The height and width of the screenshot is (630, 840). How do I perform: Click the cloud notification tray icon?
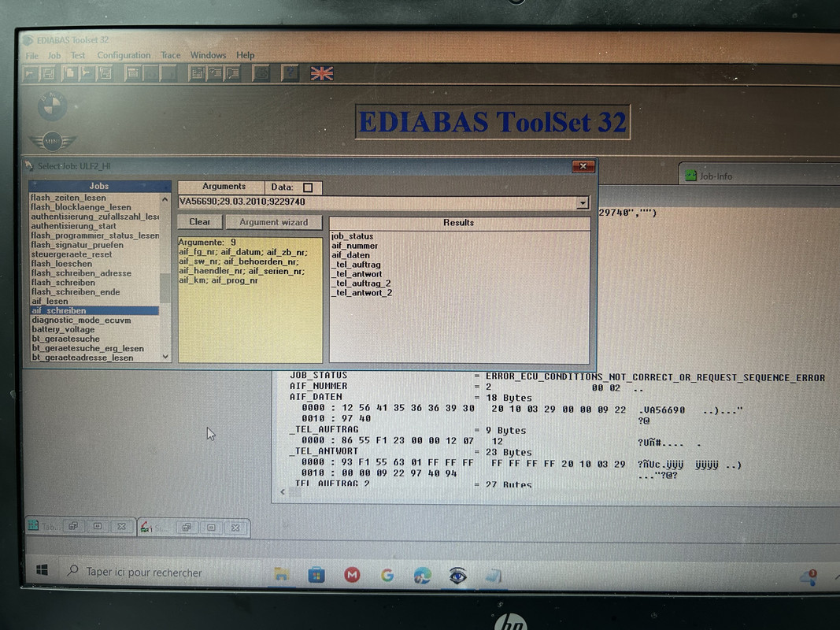807,577
